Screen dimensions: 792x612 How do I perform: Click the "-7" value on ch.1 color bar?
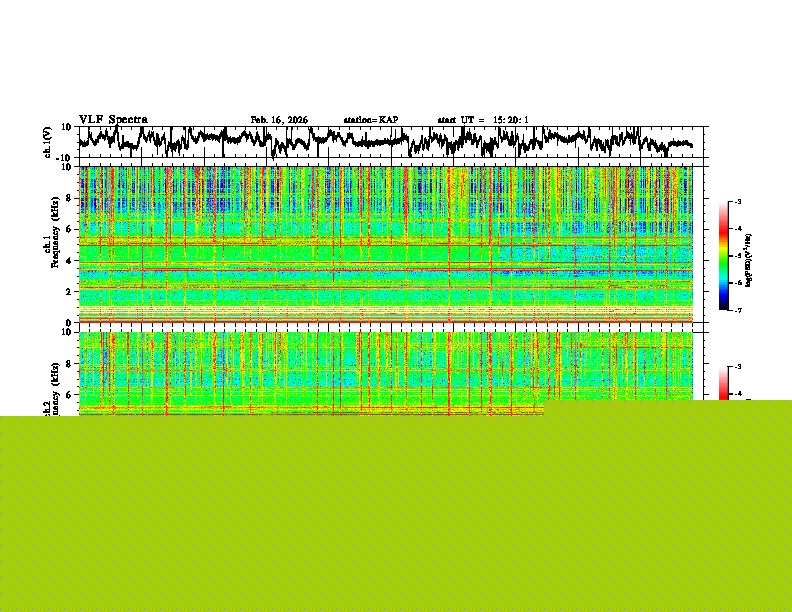tap(737, 310)
